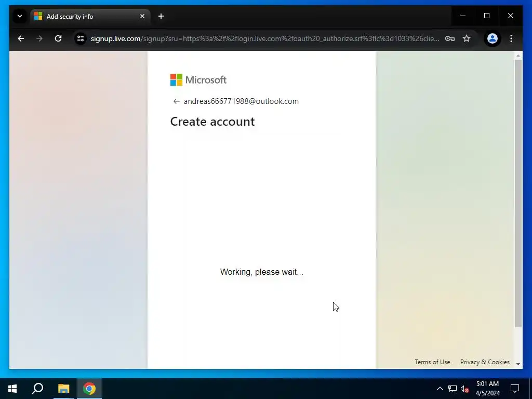Click the browser forward arrow

point(39,38)
